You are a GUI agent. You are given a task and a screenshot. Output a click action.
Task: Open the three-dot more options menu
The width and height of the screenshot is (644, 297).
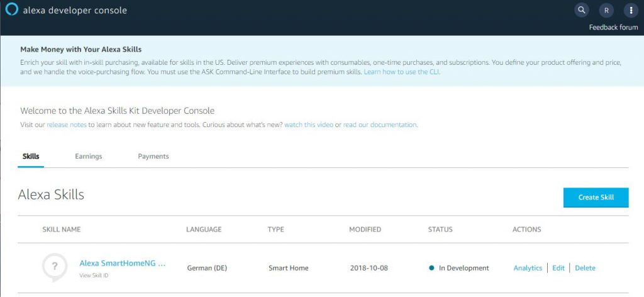tap(631, 11)
